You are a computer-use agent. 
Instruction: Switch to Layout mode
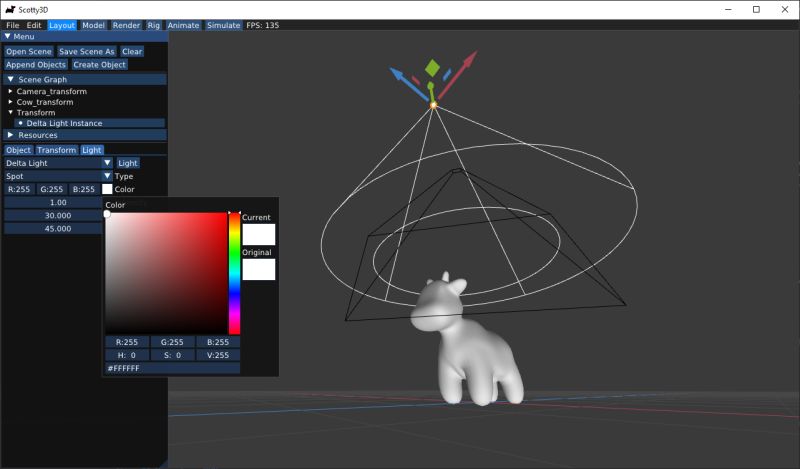coord(62,25)
